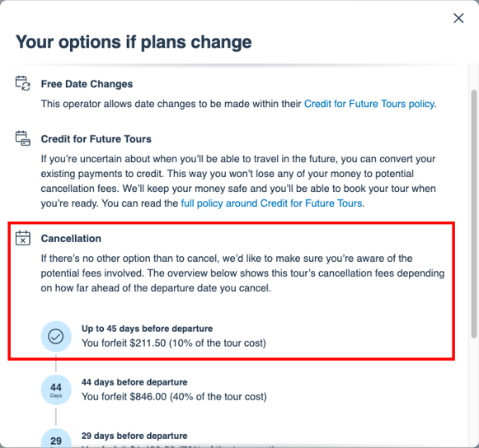This screenshot has height=448, width=479.
Task: Click the 'Your options if plans change' title
Action: 134,42
